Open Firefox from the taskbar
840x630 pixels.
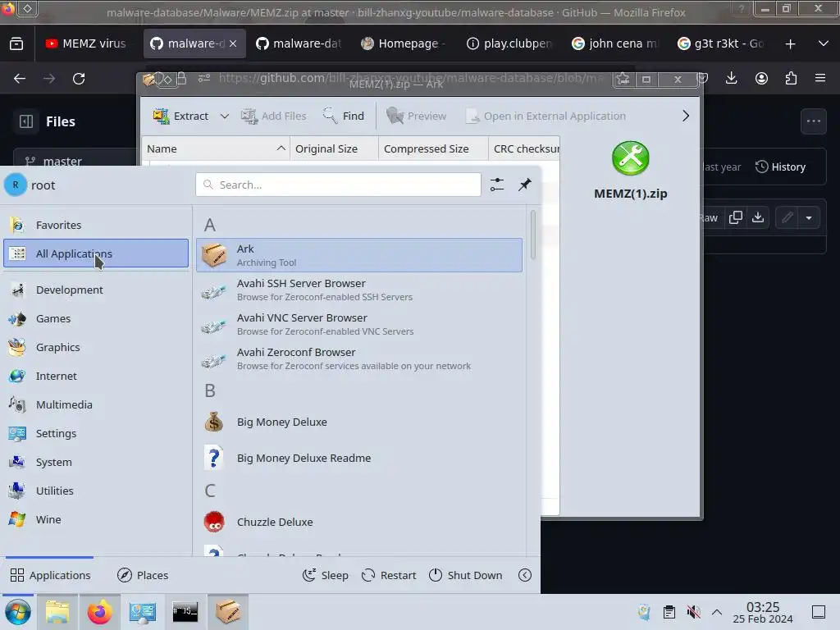[x=99, y=612]
